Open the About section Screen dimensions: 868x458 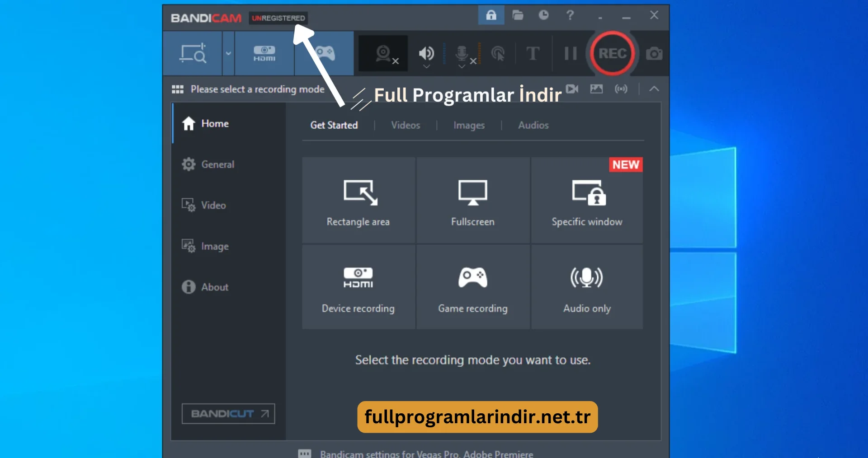coord(229,287)
